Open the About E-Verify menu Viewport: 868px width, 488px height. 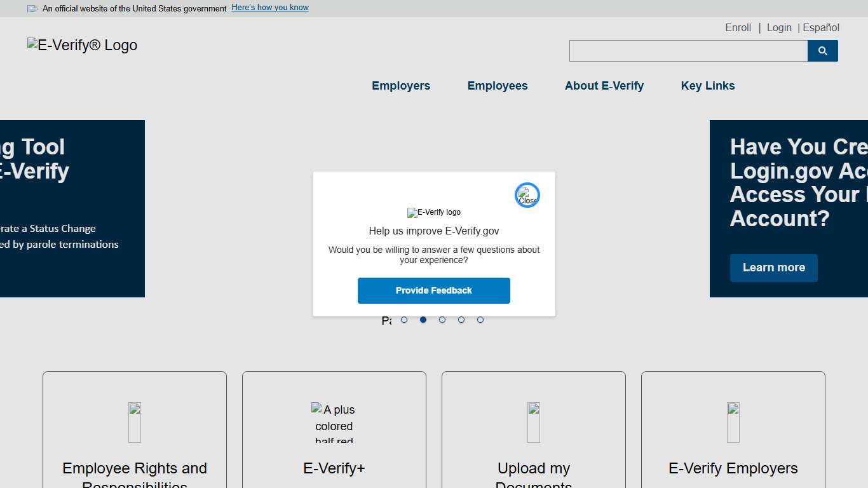(604, 86)
